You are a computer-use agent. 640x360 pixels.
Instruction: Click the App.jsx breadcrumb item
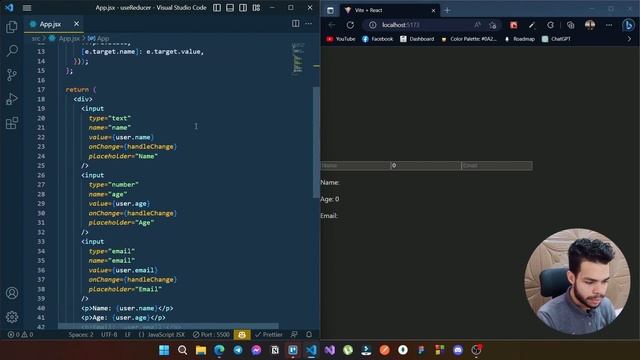tap(69, 38)
